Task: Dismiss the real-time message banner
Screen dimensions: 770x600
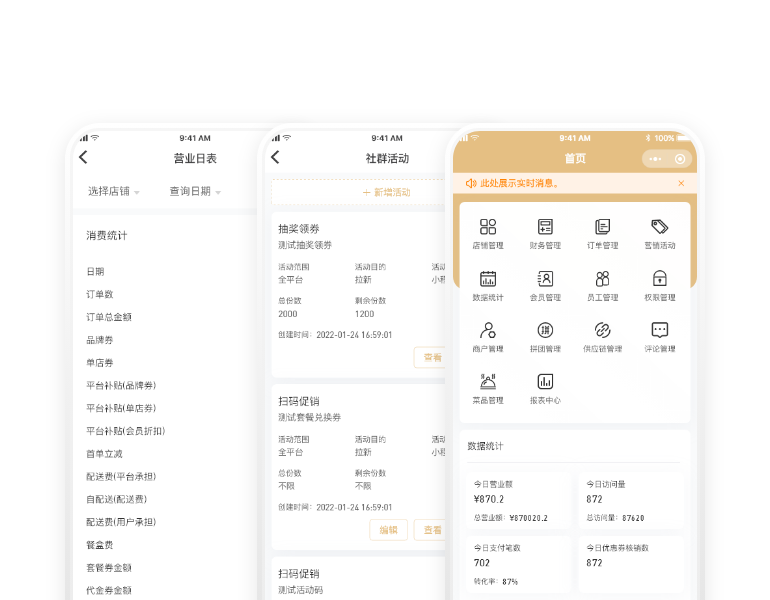Action: pos(681,183)
